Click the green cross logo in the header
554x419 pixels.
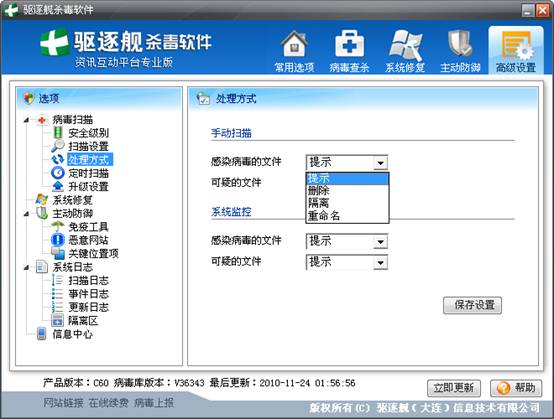click(54, 43)
